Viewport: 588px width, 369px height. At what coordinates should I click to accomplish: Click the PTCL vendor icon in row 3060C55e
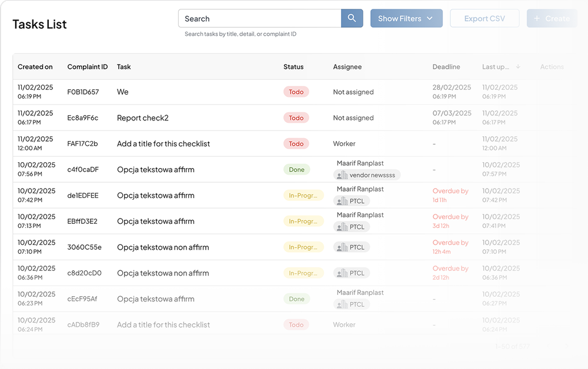(x=342, y=247)
